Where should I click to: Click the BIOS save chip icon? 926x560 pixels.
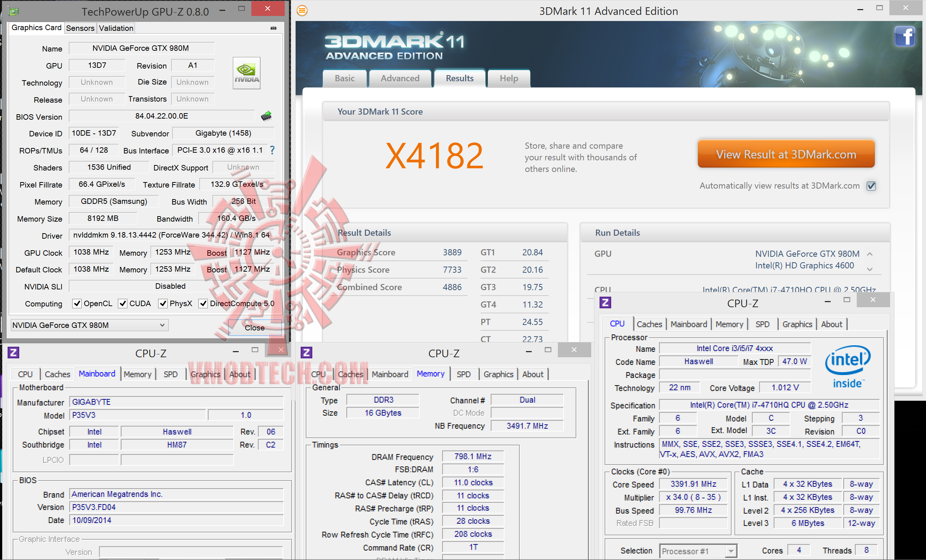coord(266,116)
